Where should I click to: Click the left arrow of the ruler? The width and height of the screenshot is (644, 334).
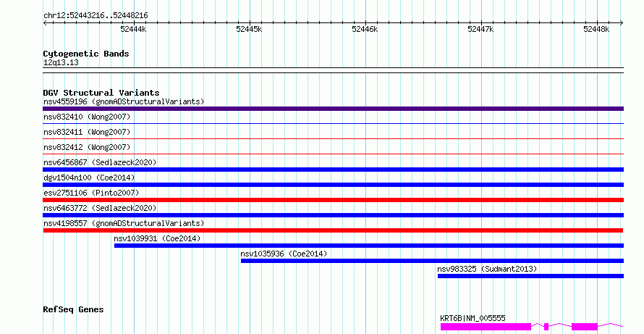coord(45,23)
